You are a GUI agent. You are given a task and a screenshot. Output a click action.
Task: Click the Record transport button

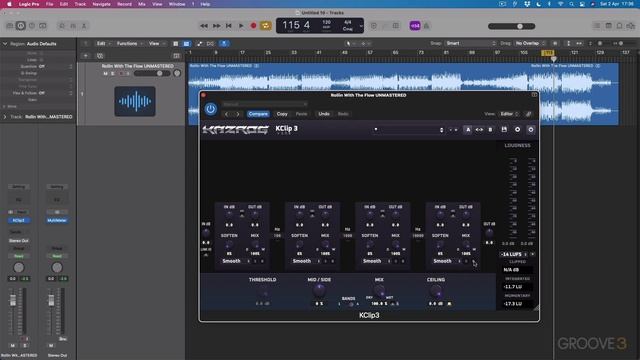pyautogui.click(x=253, y=26)
